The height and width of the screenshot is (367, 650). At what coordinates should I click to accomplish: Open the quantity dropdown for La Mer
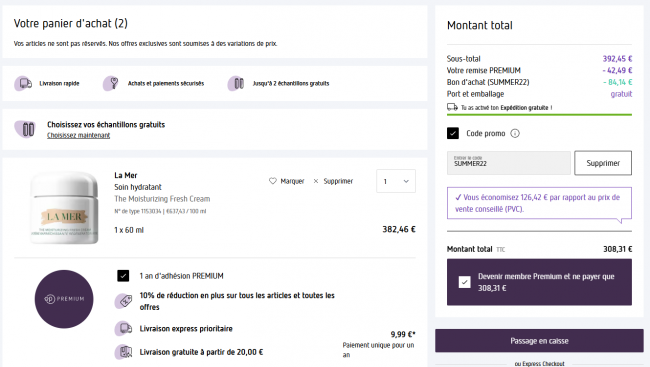396,181
